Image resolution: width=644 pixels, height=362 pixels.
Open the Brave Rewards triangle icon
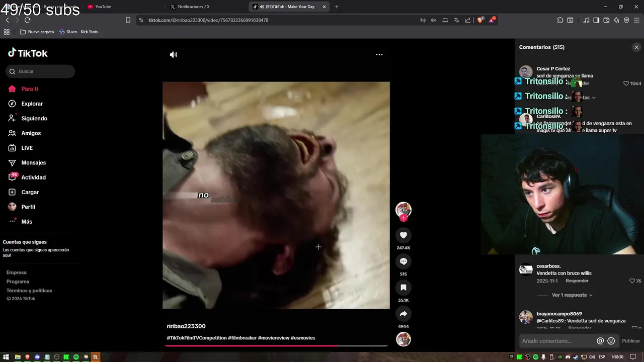tap(492, 20)
